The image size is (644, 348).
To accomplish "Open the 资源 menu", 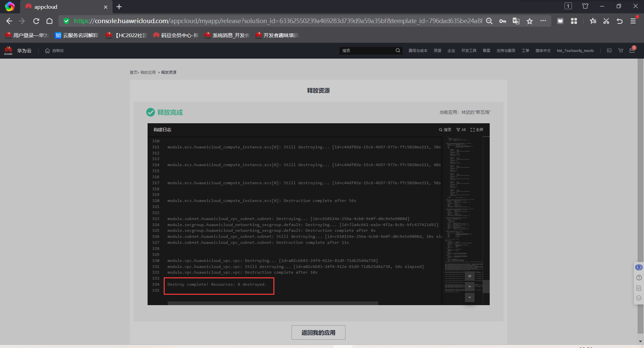I will [437, 51].
